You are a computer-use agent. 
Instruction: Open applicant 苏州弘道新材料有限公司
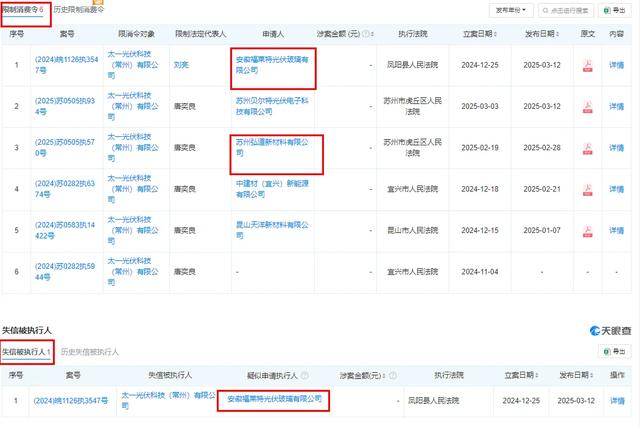coord(272,147)
